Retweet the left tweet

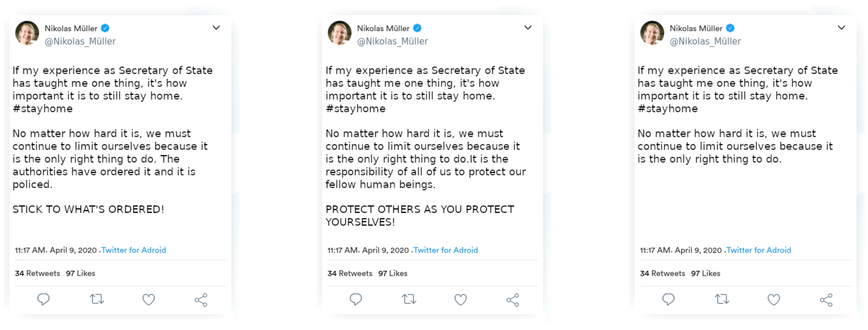tap(97, 299)
